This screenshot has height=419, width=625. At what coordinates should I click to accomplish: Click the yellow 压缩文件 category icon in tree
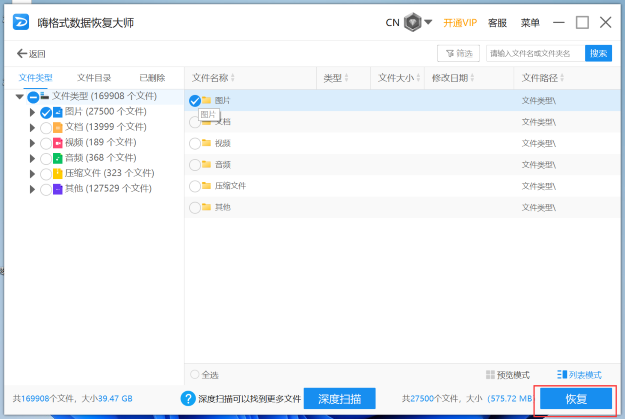58,173
